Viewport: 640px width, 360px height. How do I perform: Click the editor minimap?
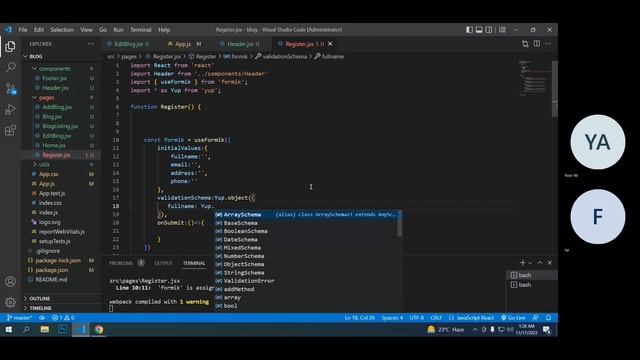pyautogui.click(x=534, y=78)
